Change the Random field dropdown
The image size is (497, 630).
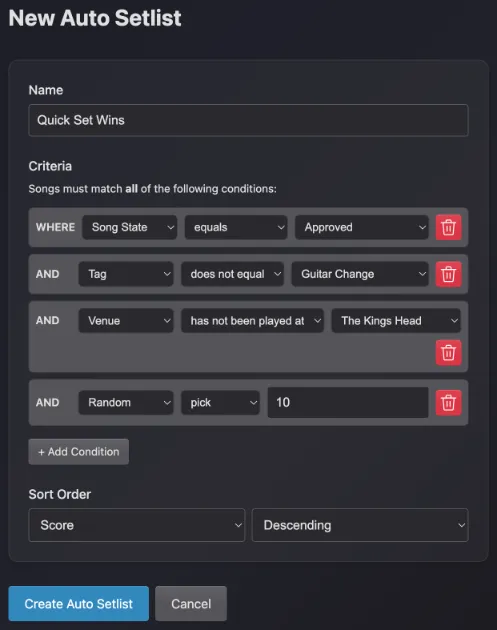coord(126,403)
